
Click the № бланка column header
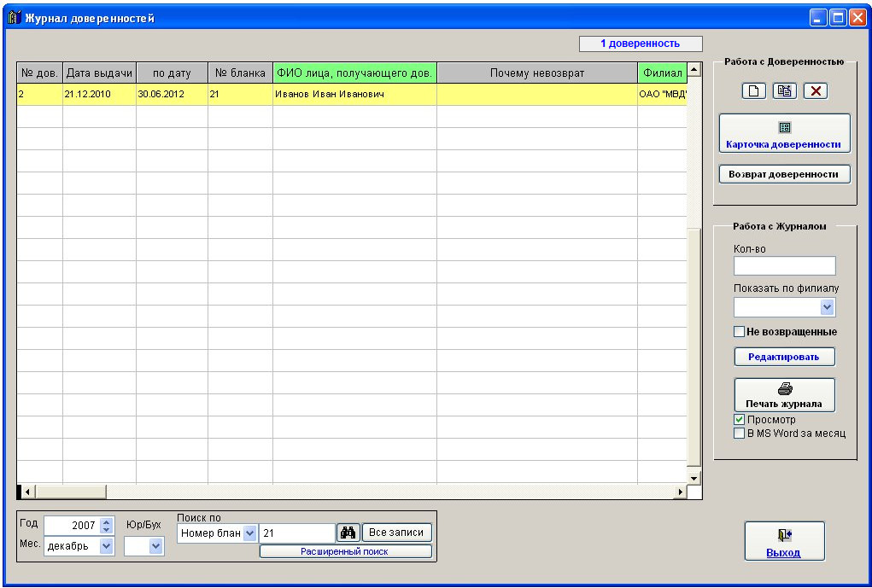pos(240,73)
